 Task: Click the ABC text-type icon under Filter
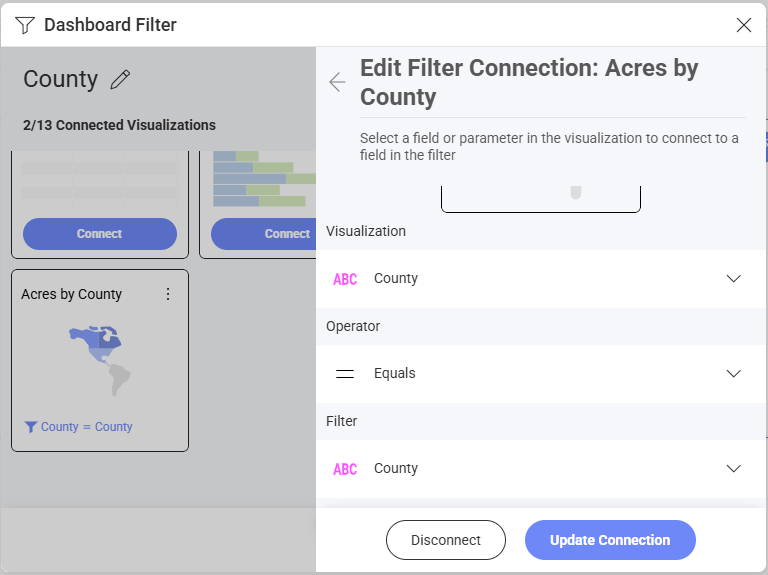(345, 469)
